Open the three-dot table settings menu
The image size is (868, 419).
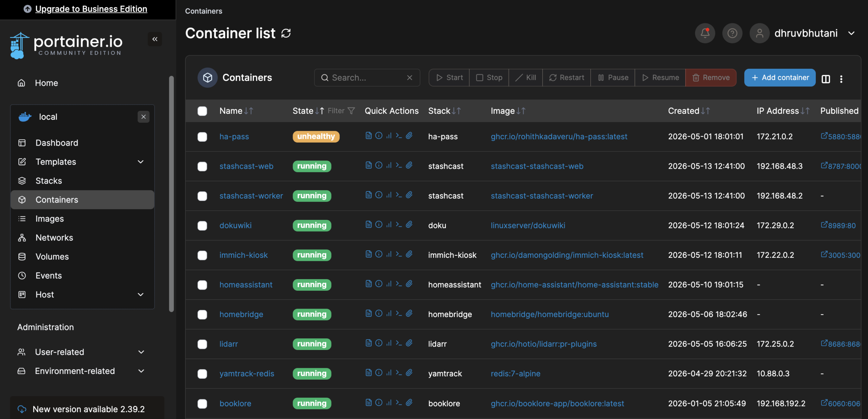tap(841, 79)
